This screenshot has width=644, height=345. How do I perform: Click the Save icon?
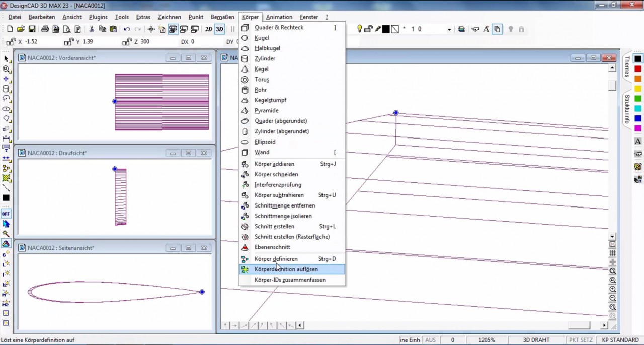tap(31, 29)
